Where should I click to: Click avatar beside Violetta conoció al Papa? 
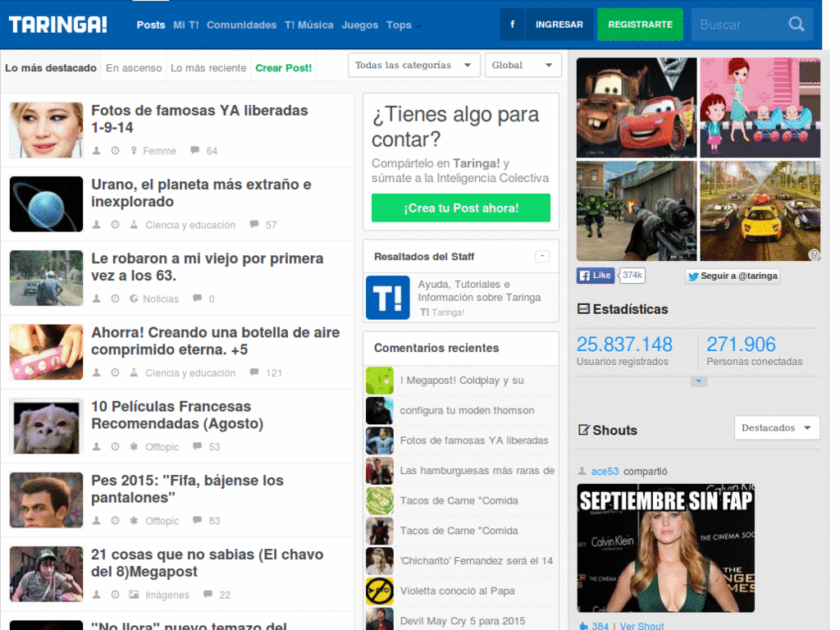point(380,591)
